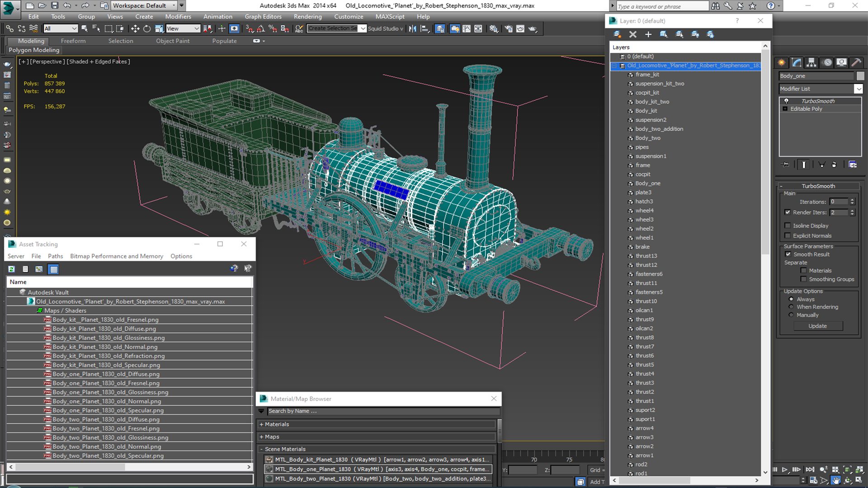Open the Rendering menu

[307, 17]
